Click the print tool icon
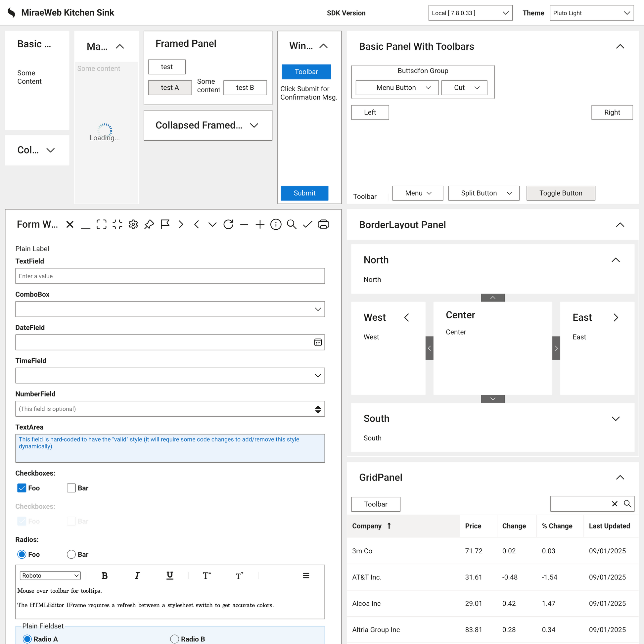Viewport: 644px width, 644px height. [x=323, y=224]
